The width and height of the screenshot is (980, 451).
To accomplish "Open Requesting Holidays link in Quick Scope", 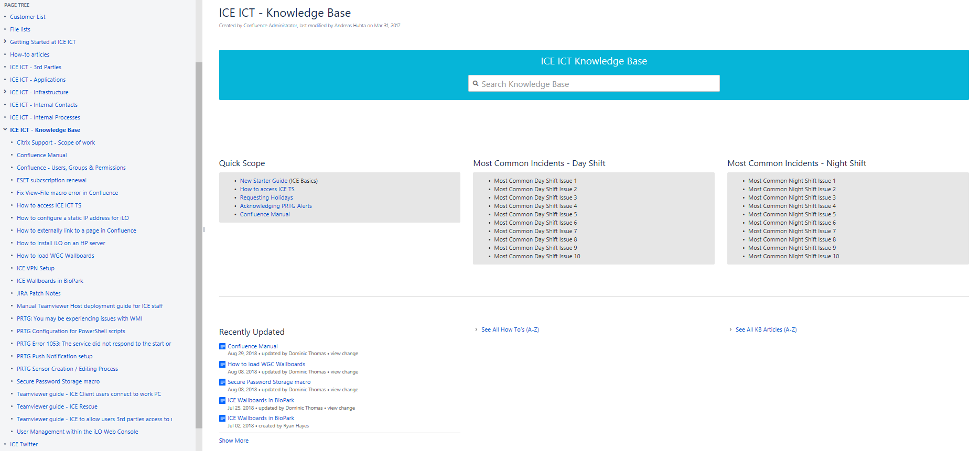I will [266, 197].
